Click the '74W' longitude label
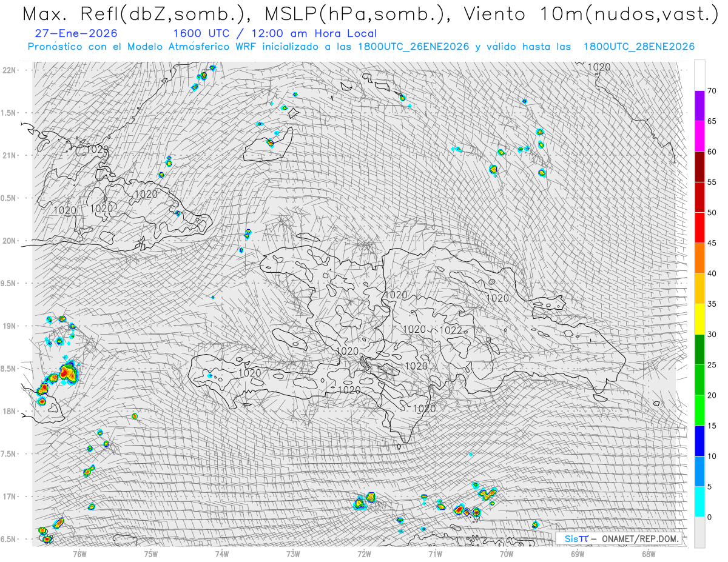The image size is (728, 562). point(221,554)
